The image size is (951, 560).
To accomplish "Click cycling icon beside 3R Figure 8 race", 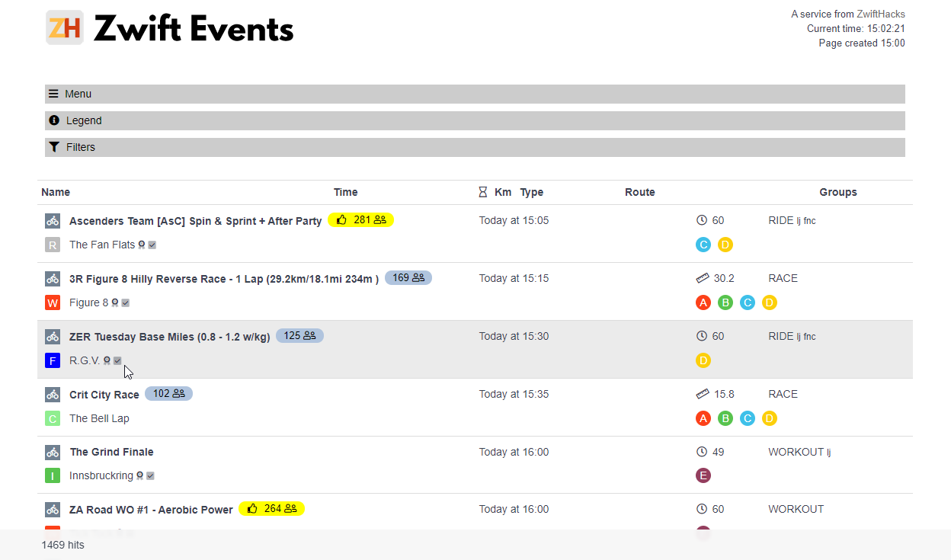I will pos(53,279).
